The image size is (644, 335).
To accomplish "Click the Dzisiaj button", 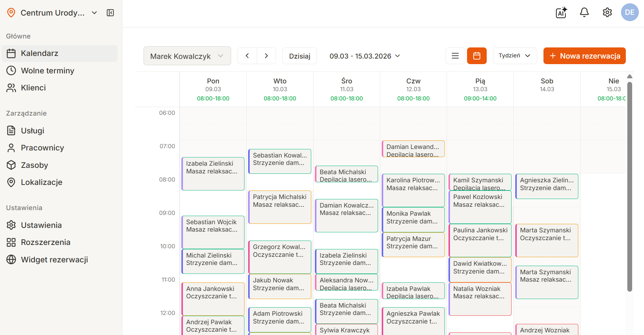I will click(299, 56).
